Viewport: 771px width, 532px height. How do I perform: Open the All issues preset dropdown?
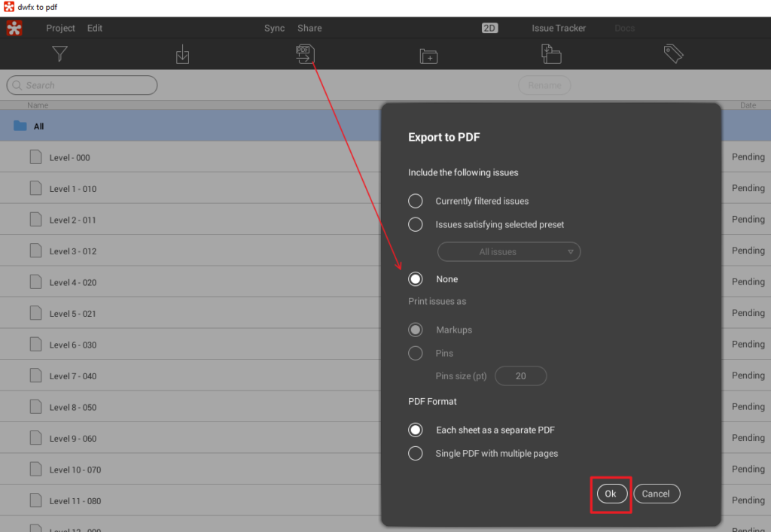(509, 252)
